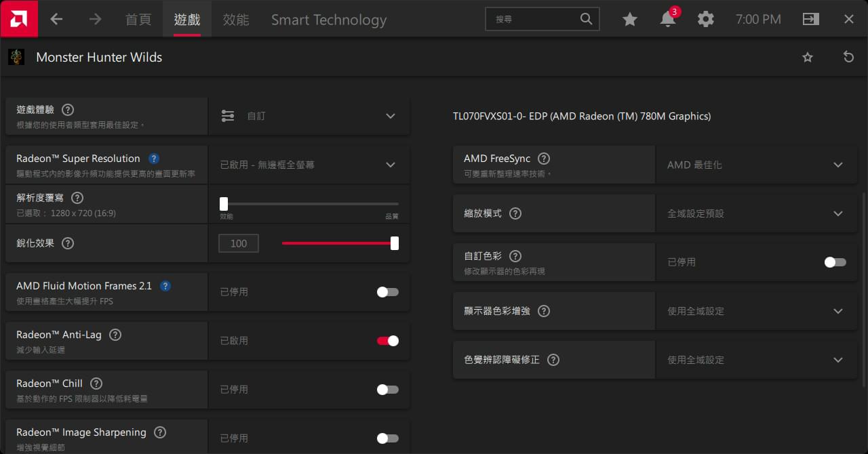Click AMD Fluid Motion Frames help icon
The width and height of the screenshot is (868, 454).
point(165,286)
